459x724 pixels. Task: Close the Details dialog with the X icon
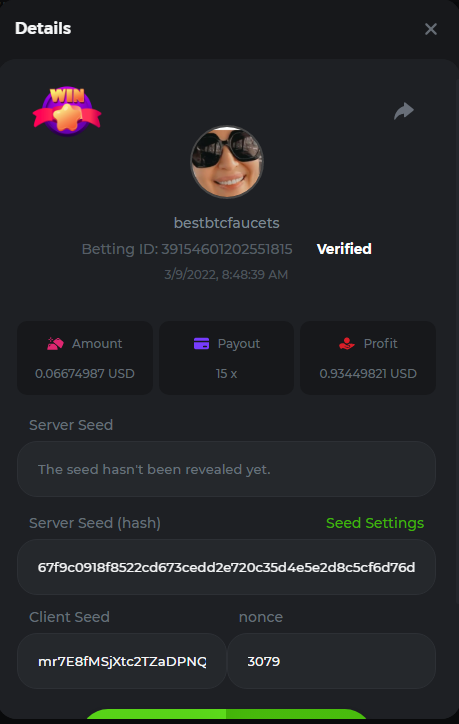pyautogui.click(x=430, y=29)
